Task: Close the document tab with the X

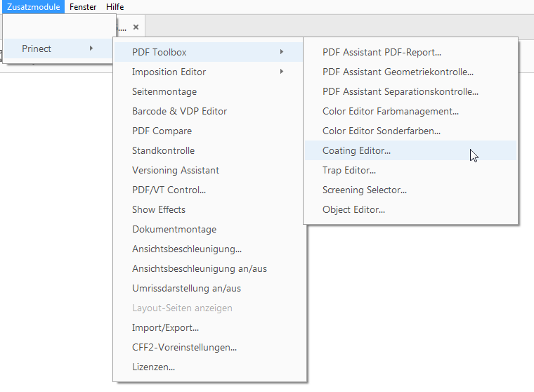Action: 136,27
